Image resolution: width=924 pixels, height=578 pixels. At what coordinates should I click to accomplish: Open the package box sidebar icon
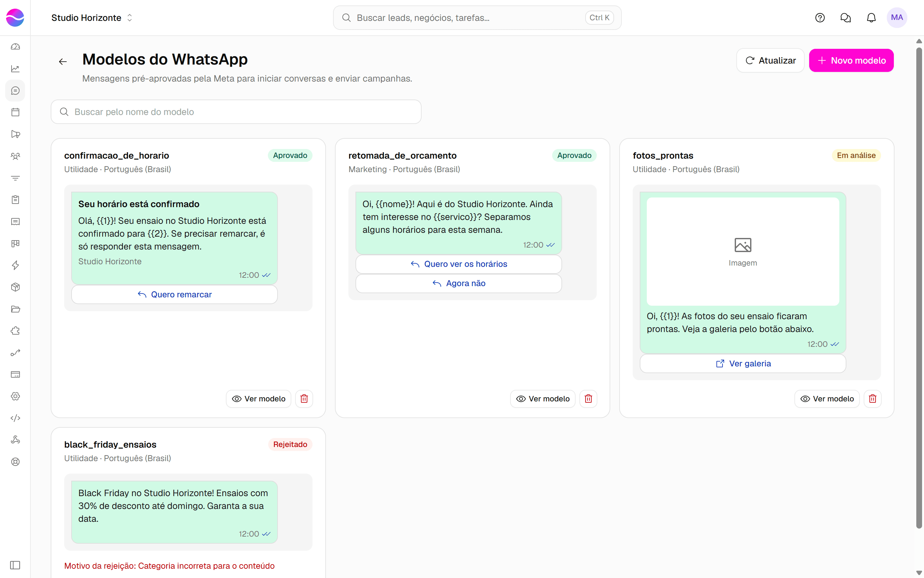click(15, 287)
